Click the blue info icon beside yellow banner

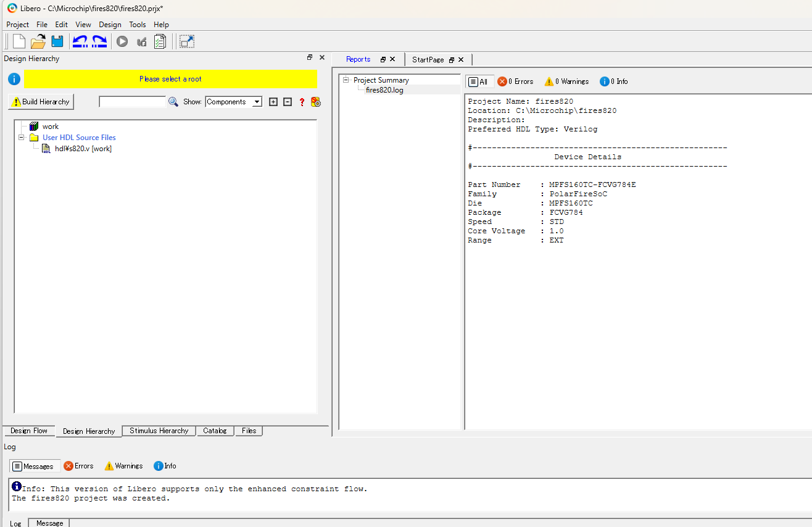tap(14, 79)
